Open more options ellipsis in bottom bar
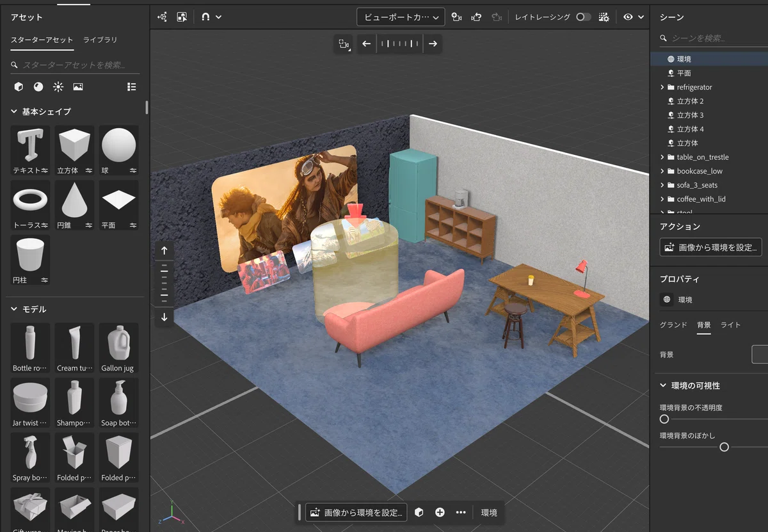The height and width of the screenshot is (532, 768). pyautogui.click(x=461, y=512)
